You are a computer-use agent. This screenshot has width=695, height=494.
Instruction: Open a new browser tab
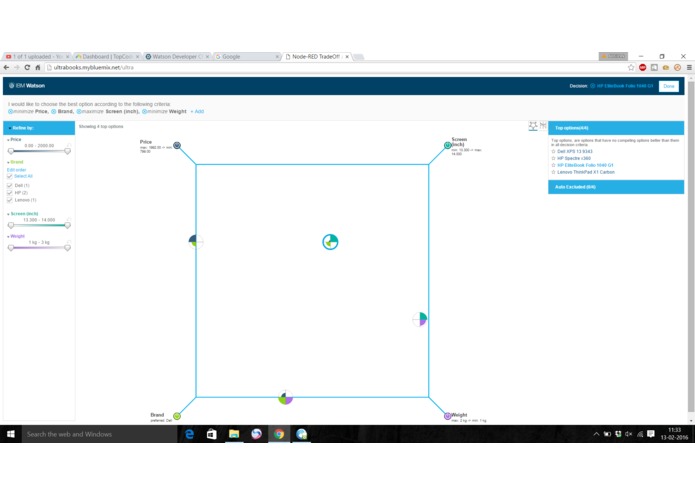359,57
